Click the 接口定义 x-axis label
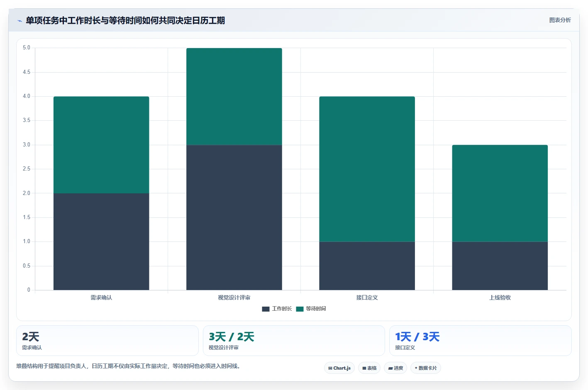588x390 pixels. pyautogui.click(x=367, y=297)
